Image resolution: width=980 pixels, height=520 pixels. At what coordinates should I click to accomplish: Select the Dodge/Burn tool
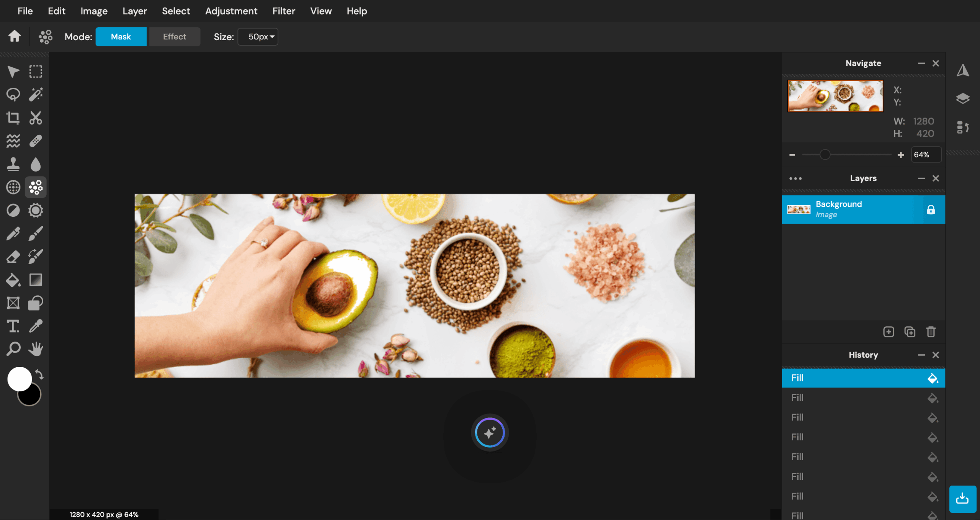(x=13, y=210)
